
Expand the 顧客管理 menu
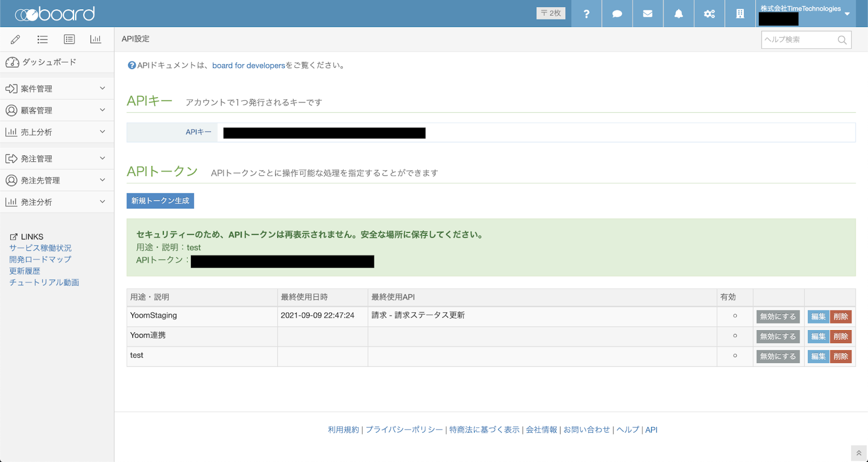(x=57, y=110)
